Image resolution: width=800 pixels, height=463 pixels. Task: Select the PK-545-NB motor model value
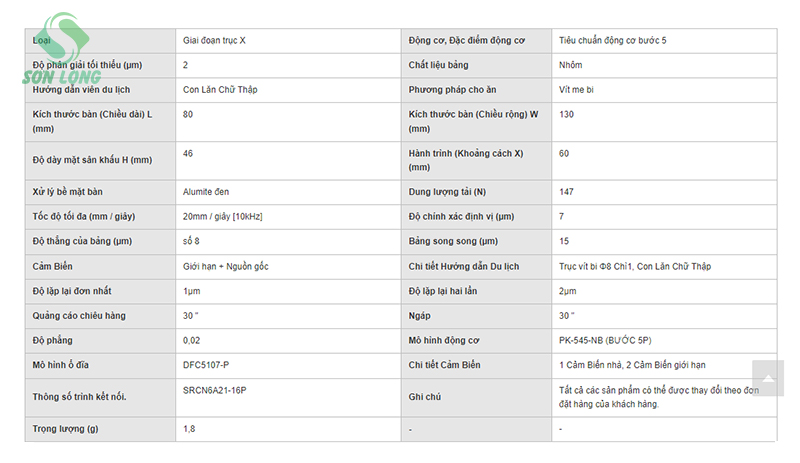point(605,340)
